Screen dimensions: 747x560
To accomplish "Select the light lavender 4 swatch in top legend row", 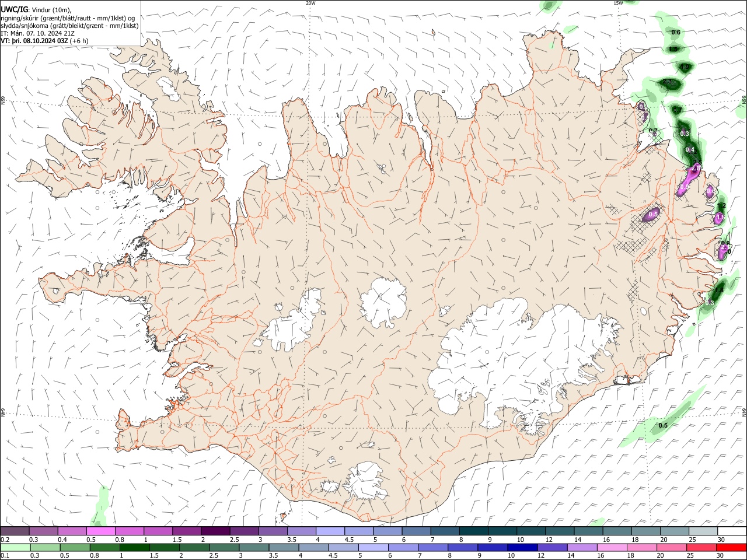I will pos(329,531).
